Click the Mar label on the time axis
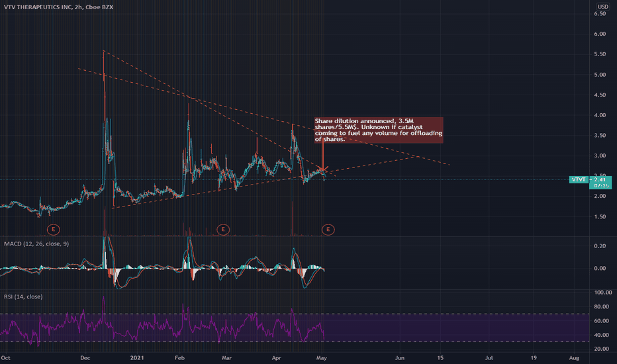 (226, 358)
